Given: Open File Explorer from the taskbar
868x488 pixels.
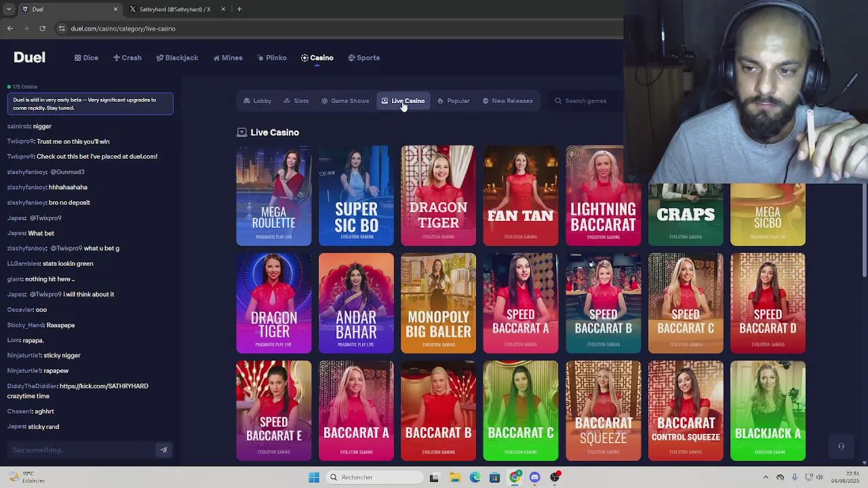Looking at the screenshot, I should point(454,477).
